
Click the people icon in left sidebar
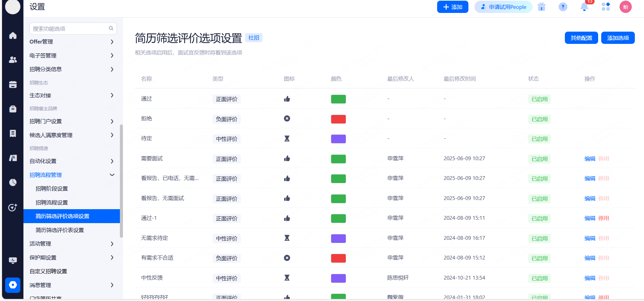[13, 60]
